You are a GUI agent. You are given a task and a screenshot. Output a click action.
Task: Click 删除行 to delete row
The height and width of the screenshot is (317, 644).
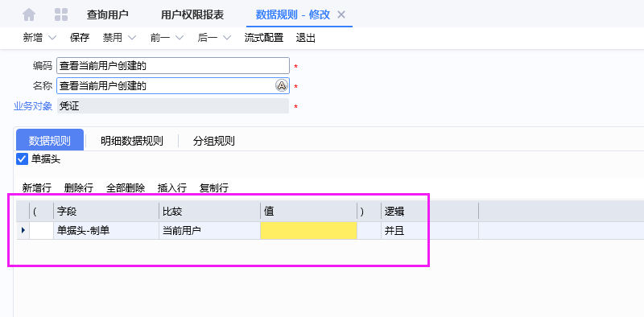[x=79, y=188]
